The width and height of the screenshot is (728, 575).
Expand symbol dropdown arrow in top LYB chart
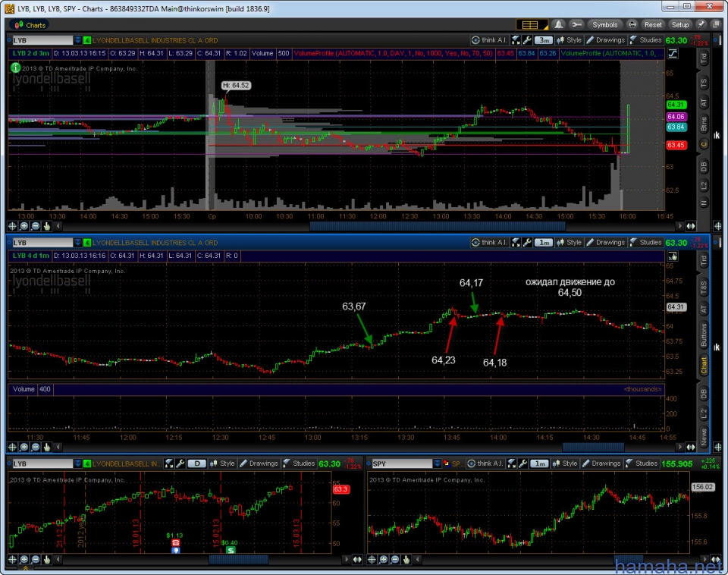(77, 40)
